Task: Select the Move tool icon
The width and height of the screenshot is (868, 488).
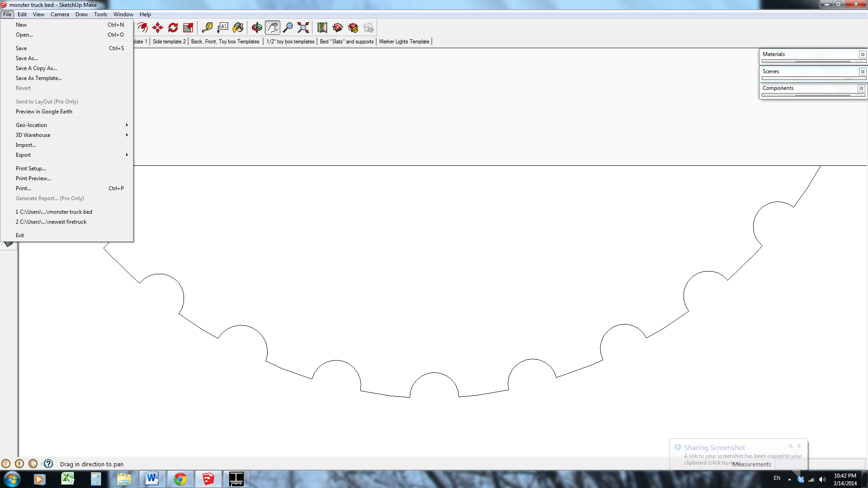Action: 158,28
